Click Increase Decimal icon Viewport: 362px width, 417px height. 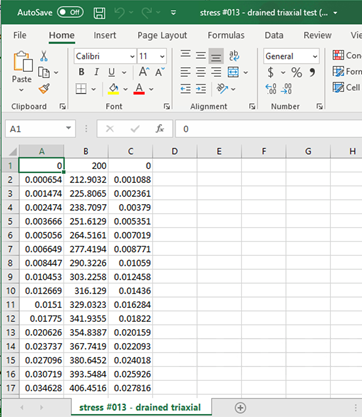point(271,89)
